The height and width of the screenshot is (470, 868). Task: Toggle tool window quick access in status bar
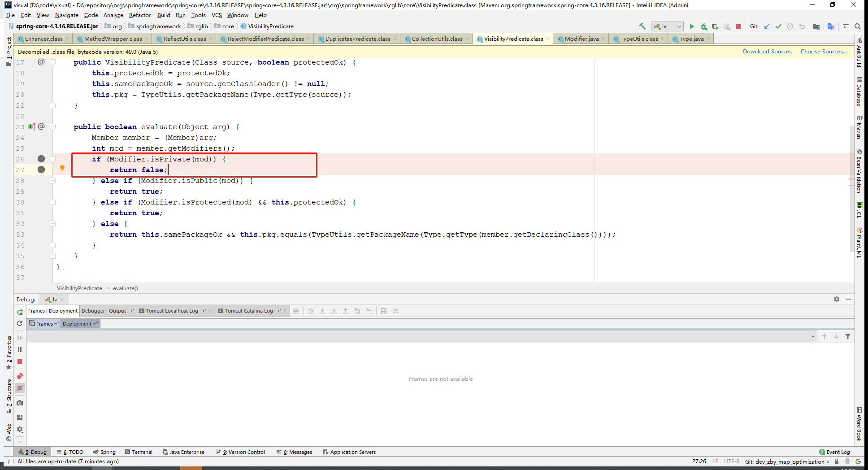11,461
